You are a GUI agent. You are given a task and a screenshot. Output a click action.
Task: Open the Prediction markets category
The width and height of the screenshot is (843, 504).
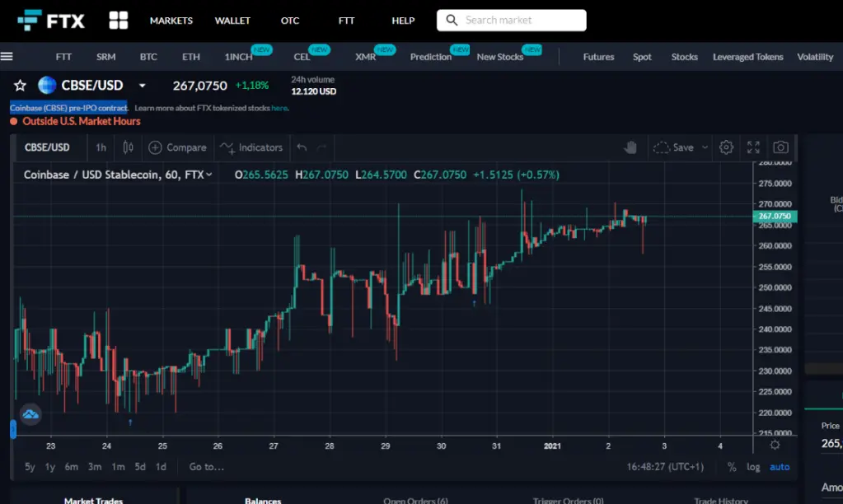[x=431, y=57]
